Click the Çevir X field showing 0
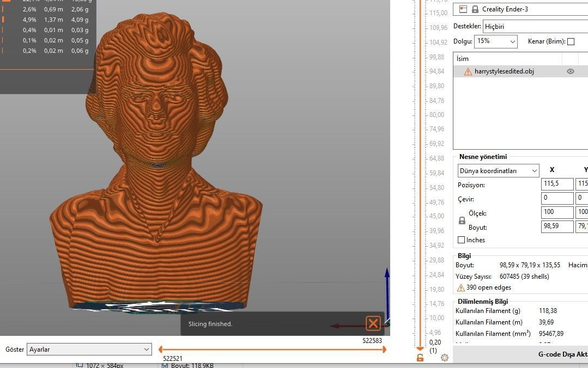This screenshot has width=588, height=368. tap(557, 198)
